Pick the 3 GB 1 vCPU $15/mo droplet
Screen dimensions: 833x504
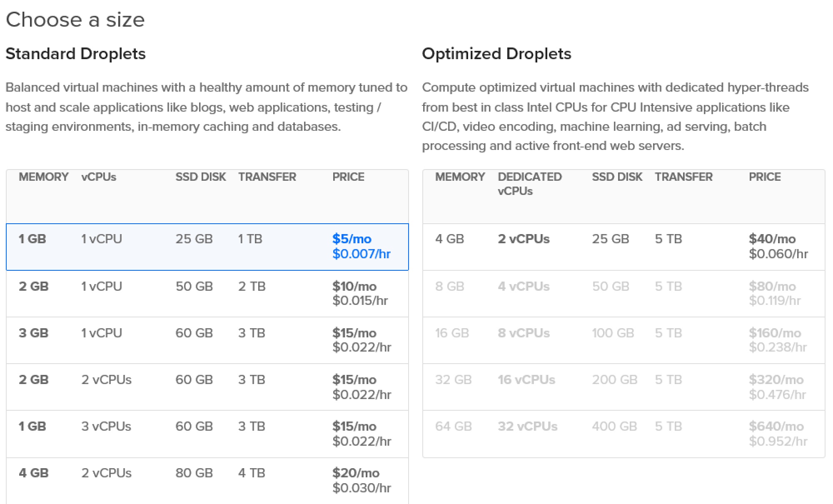click(x=207, y=340)
